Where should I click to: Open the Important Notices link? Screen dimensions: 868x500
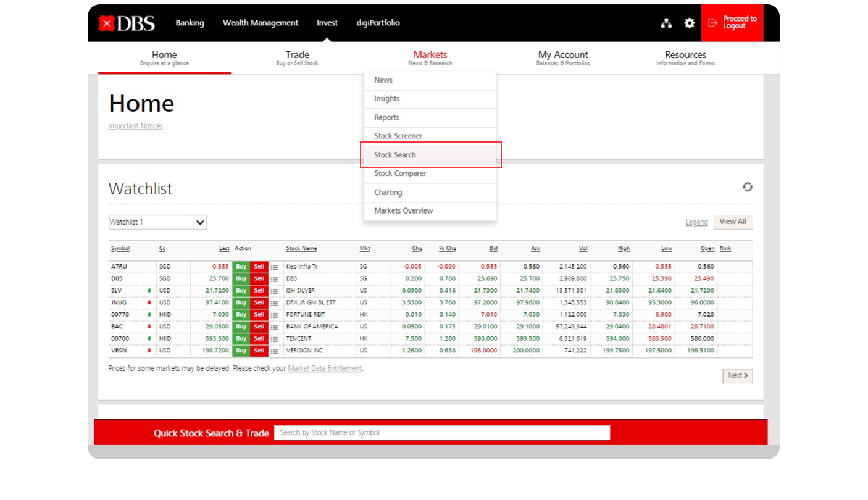(136, 126)
